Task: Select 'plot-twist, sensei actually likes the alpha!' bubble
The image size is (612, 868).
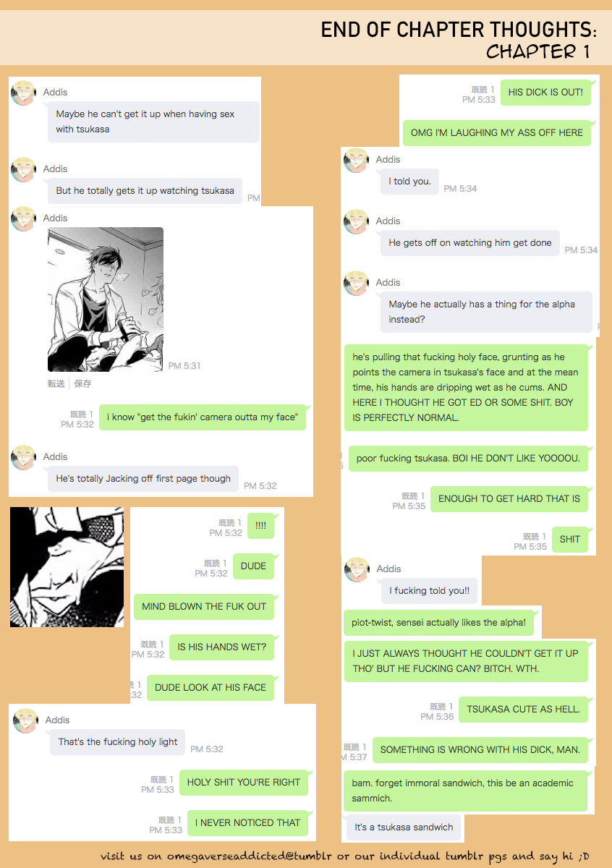Action: (443, 623)
